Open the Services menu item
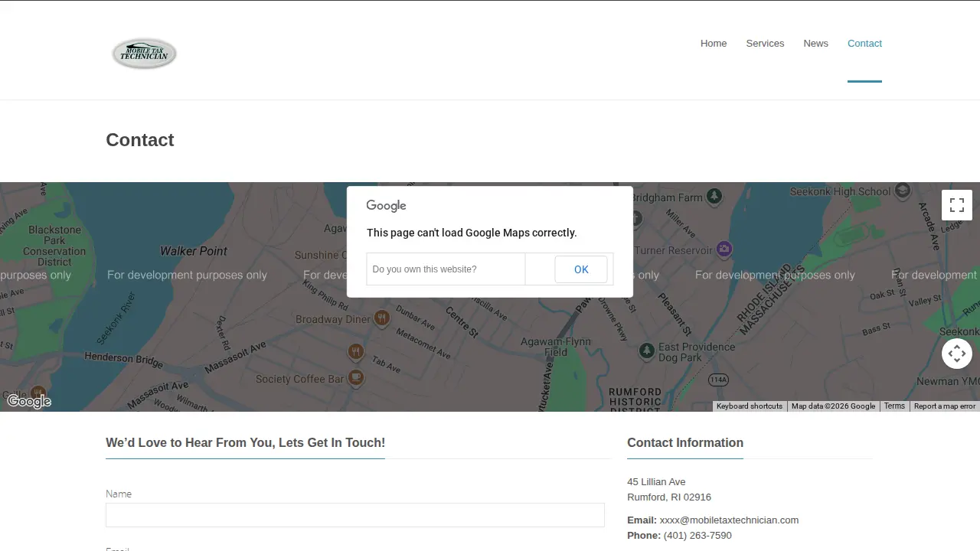The image size is (980, 551). pyautogui.click(x=765, y=44)
